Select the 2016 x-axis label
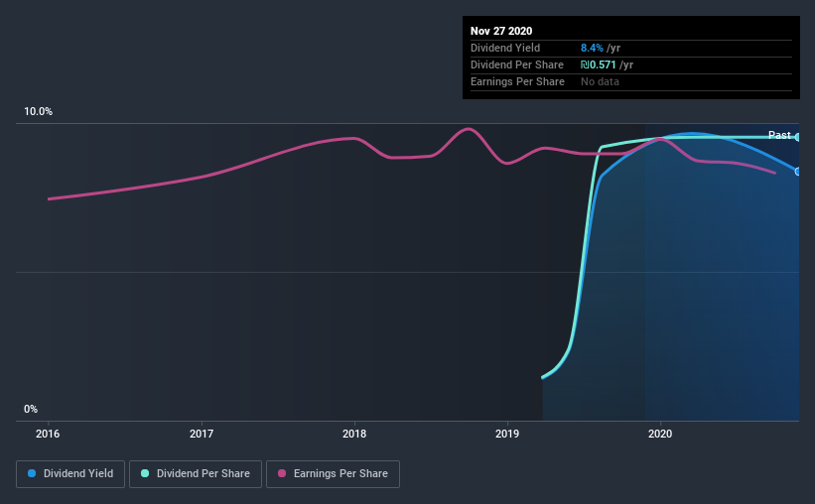This screenshot has height=504, width=815. pyautogui.click(x=48, y=434)
